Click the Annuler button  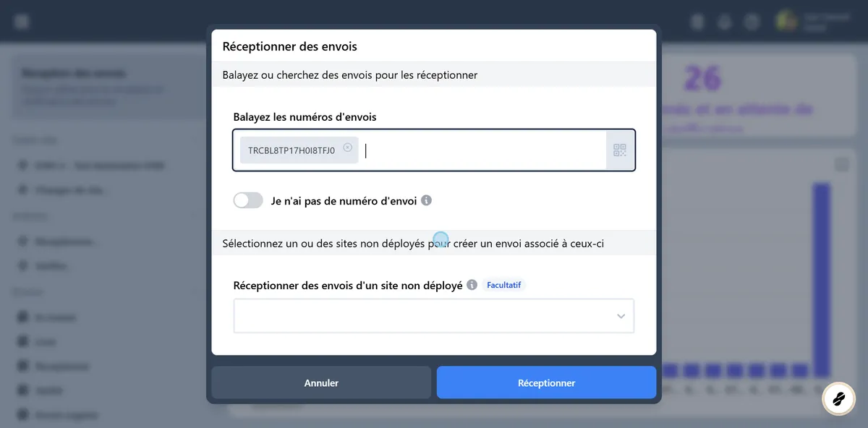coord(320,382)
